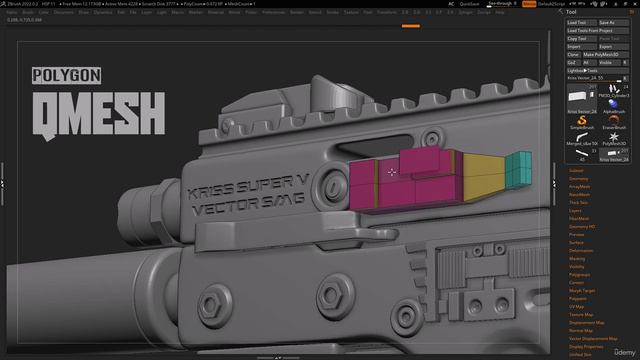Select the tool thumbnail labeled 45
This screenshot has height=360, width=640.
pyautogui.click(x=582, y=155)
